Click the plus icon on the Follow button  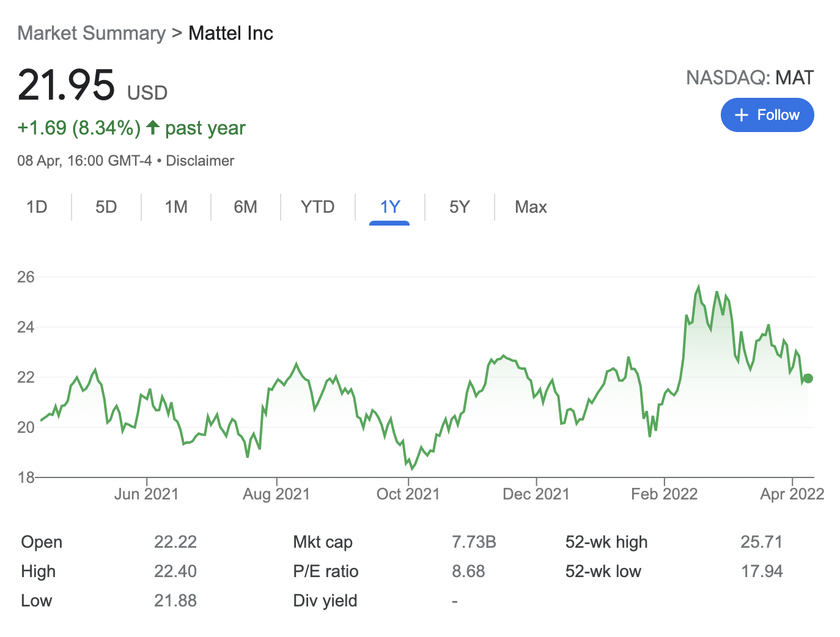[x=741, y=115]
